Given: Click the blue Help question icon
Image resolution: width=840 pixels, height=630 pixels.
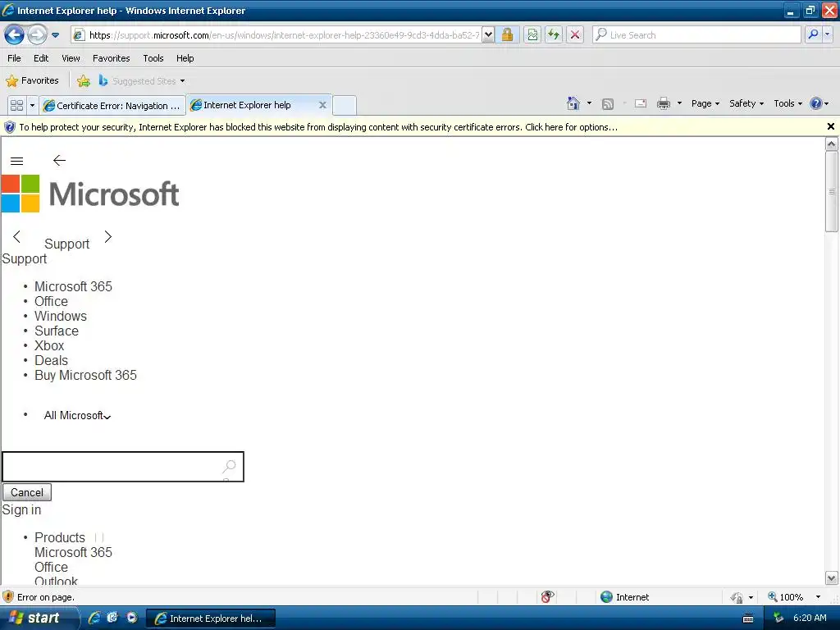Looking at the screenshot, I should pos(816,103).
